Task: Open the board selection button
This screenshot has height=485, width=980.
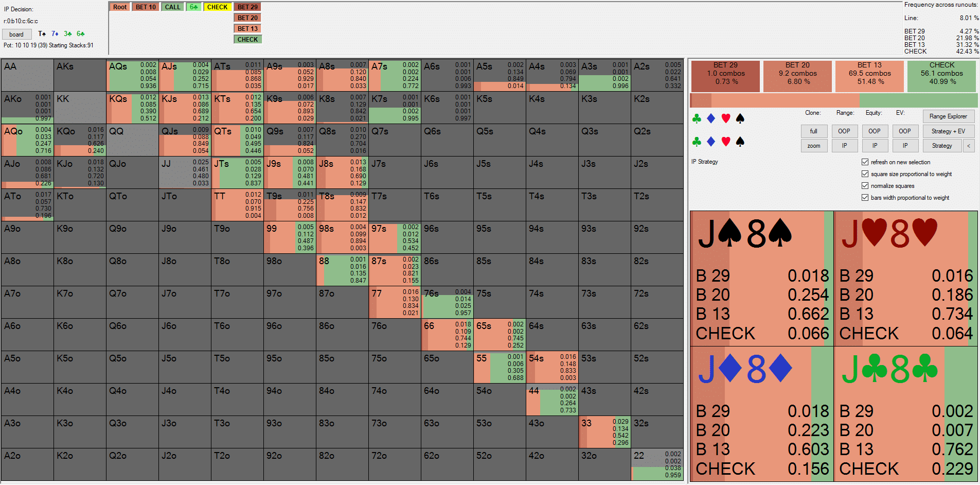Action: (x=16, y=34)
